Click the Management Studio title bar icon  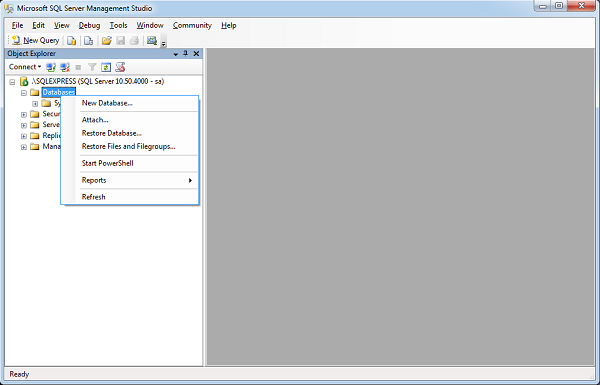pos(9,8)
